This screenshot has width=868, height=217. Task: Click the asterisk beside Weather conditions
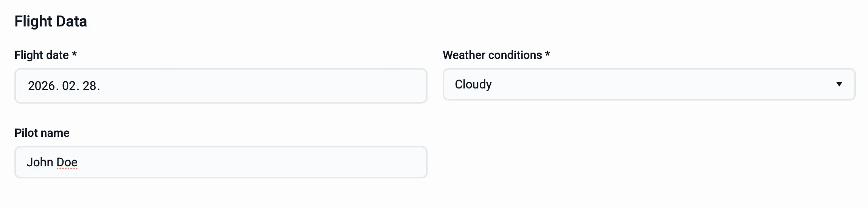[x=548, y=54]
